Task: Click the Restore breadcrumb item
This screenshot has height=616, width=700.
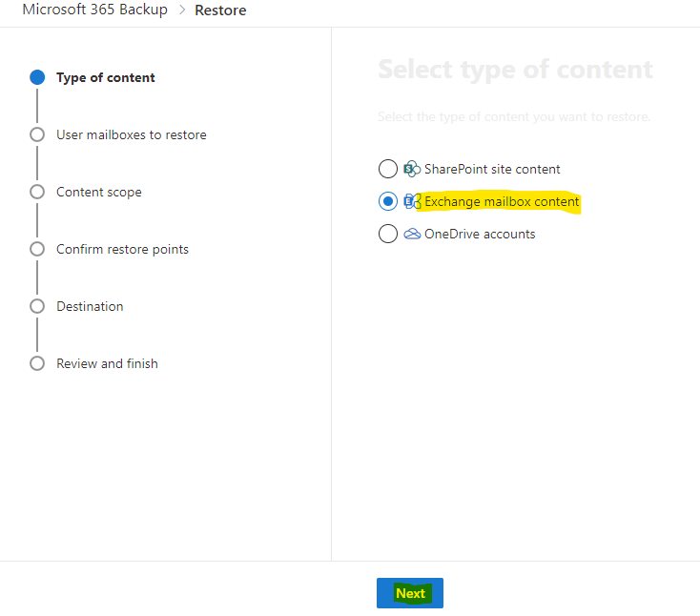Action: tap(220, 10)
